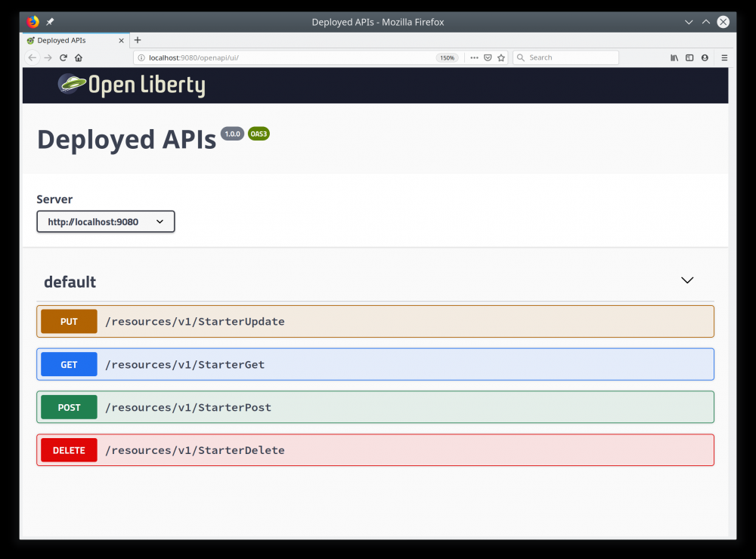Open a new tab with plus button
The image size is (756, 559).
138,40
